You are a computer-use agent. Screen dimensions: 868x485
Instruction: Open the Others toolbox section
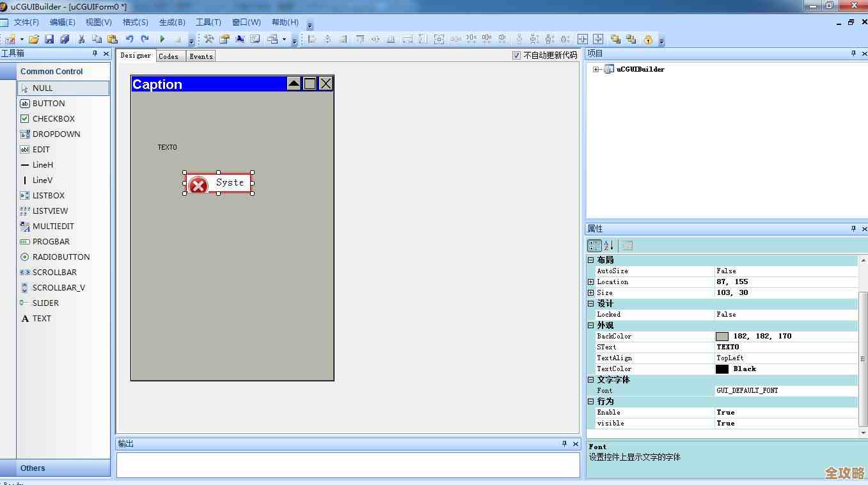pos(33,468)
